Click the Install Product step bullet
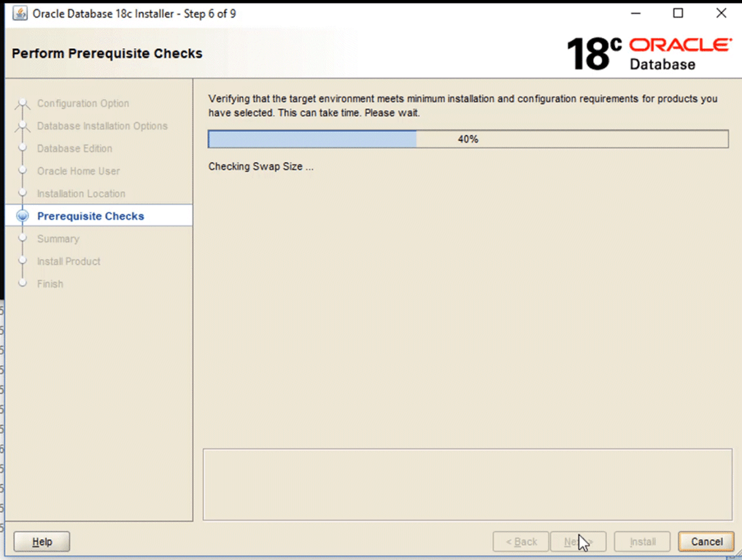The height and width of the screenshot is (560, 742). (x=22, y=260)
